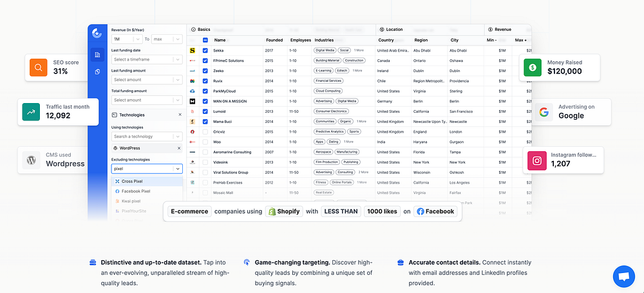This screenshot has height=293, width=644.
Task: Click the Sekka company logo
Action: pyautogui.click(x=192, y=50)
